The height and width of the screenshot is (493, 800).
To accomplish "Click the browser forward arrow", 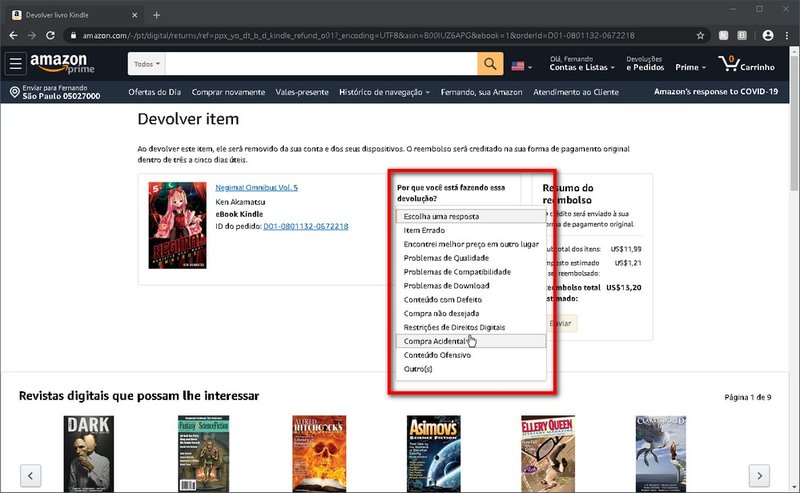I will coord(32,35).
